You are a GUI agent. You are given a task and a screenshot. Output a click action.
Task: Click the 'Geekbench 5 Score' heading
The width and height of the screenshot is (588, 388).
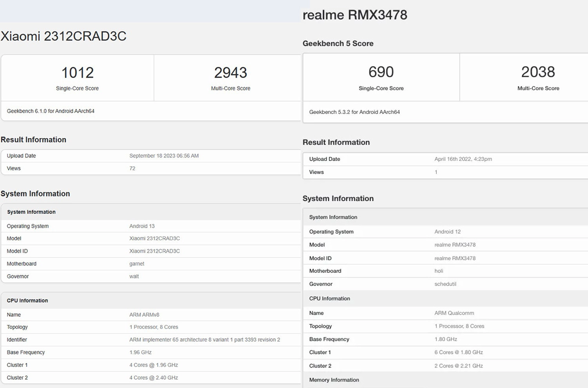[338, 44]
